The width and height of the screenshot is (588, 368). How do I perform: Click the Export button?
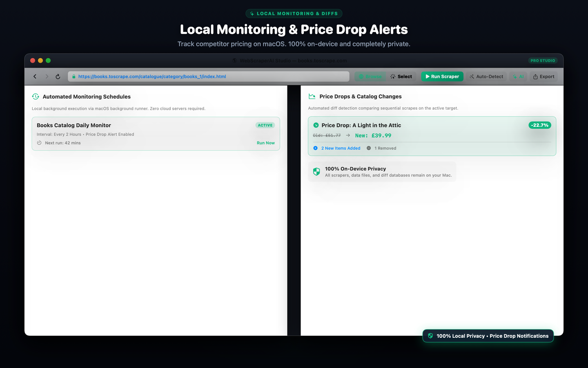(543, 76)
